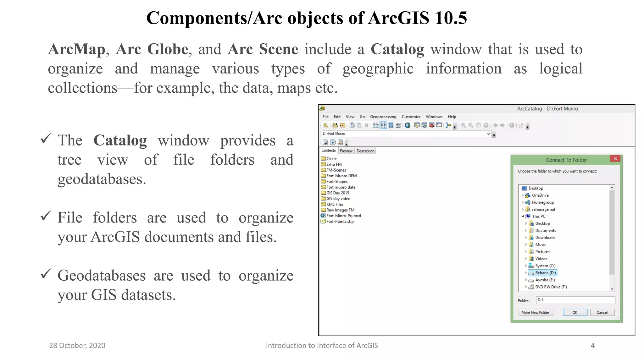Switch to Thumbnails view icon

pos(398,125)
